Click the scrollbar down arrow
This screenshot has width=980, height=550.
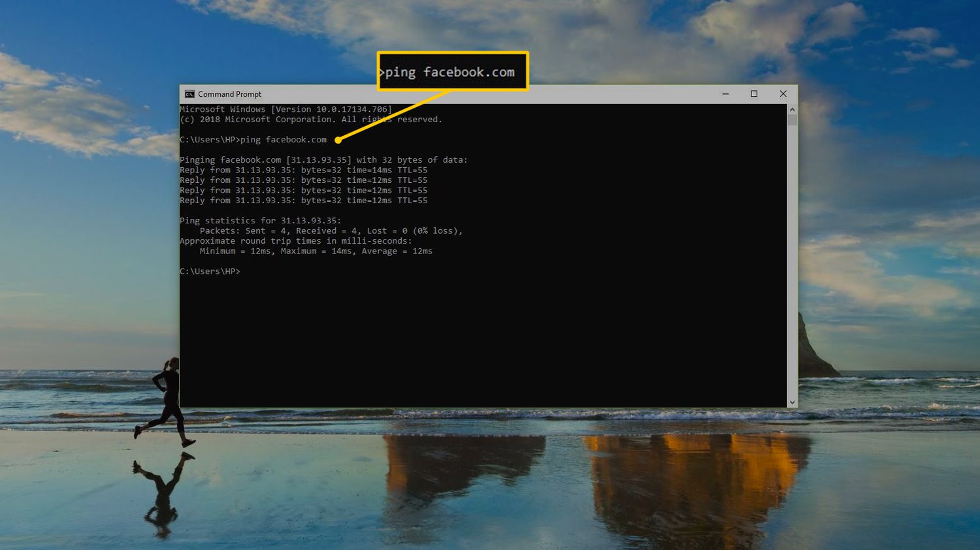792,402
